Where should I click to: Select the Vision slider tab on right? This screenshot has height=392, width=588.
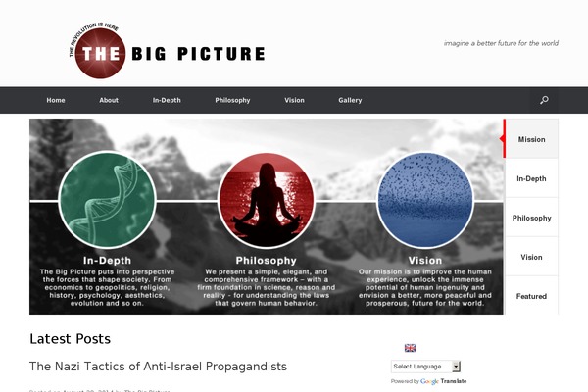[531, 257]
